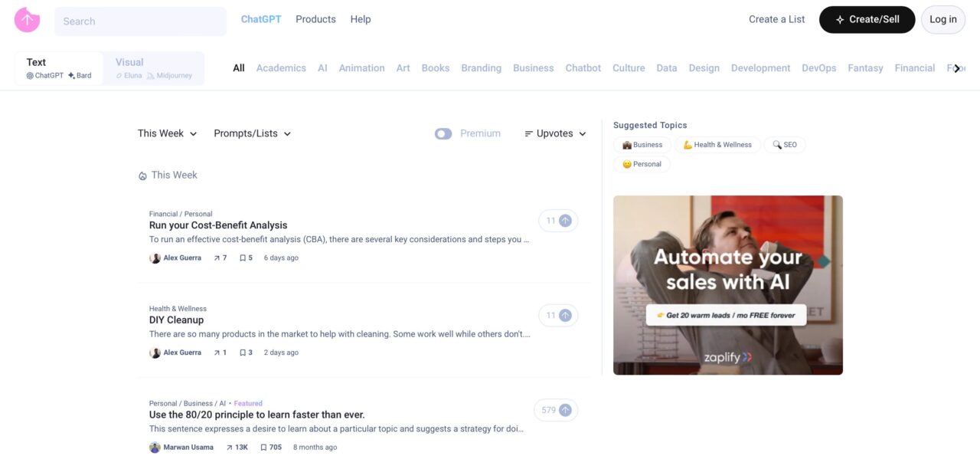
Task: Click Alex Guerra name under Cost-Benefit post
Action: coord(182,258)
